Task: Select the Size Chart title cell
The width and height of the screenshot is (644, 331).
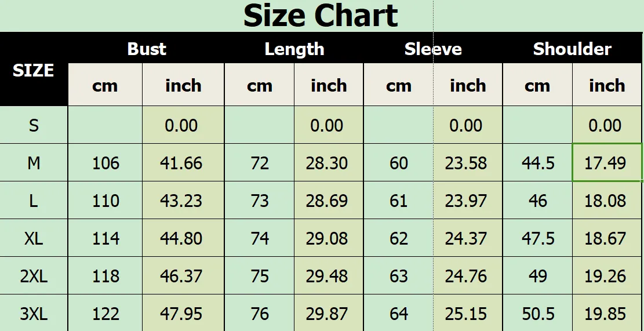Action: click(321, 16)
